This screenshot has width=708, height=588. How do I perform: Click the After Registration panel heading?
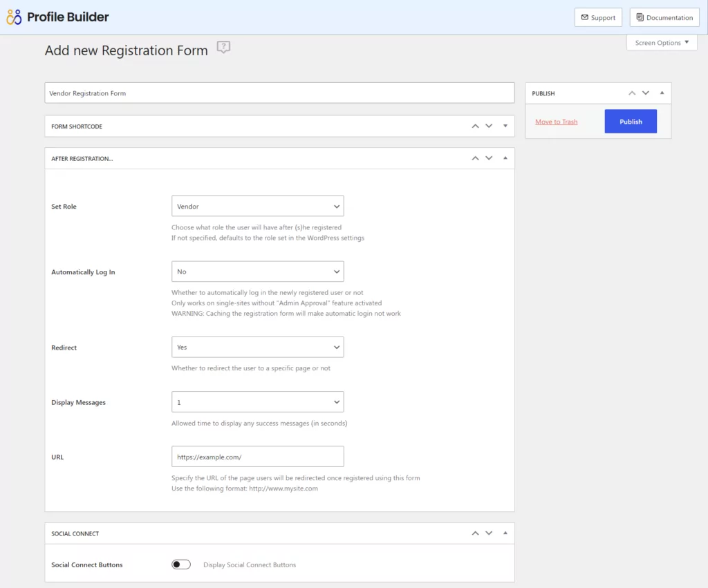click(82, 158)
